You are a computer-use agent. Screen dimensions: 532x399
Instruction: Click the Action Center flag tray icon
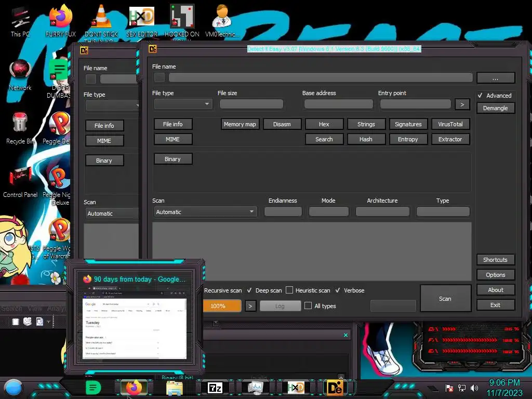tap(449, 388)
